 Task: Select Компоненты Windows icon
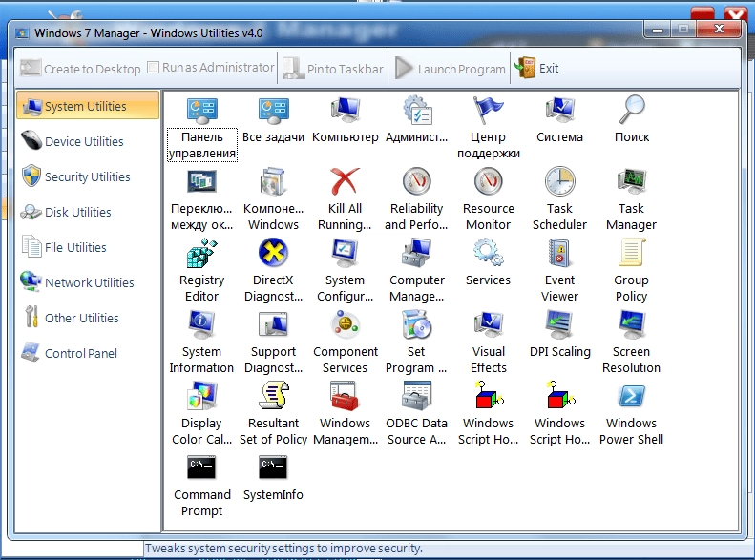(274, 182)
